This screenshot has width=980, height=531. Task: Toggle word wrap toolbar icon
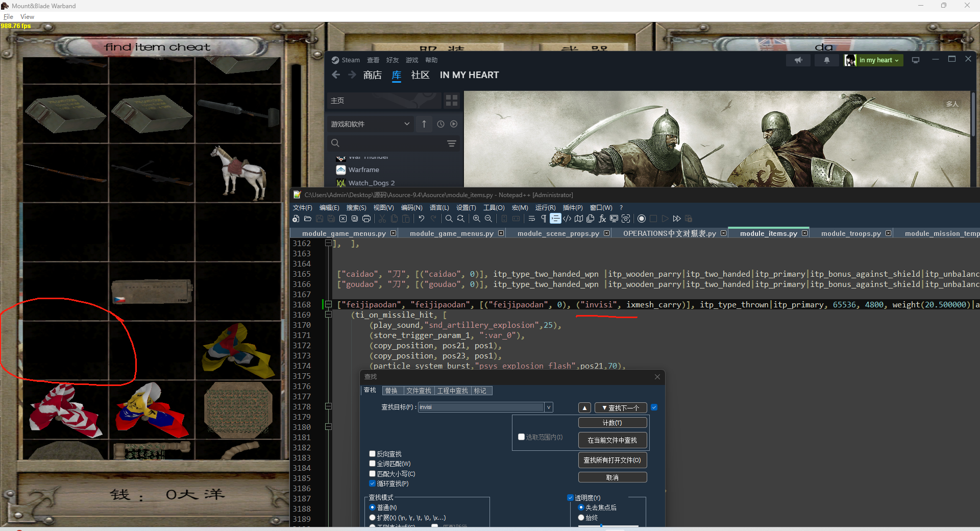tap(532, 219)
